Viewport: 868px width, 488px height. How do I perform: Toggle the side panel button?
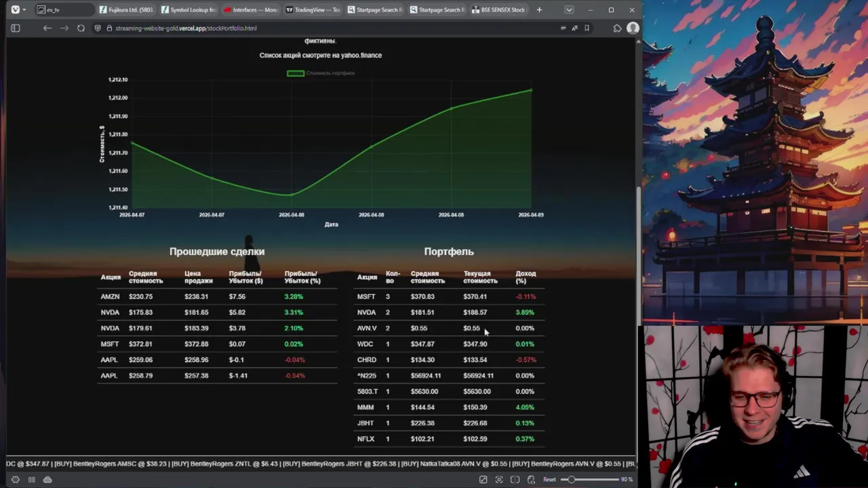point(16,28)
